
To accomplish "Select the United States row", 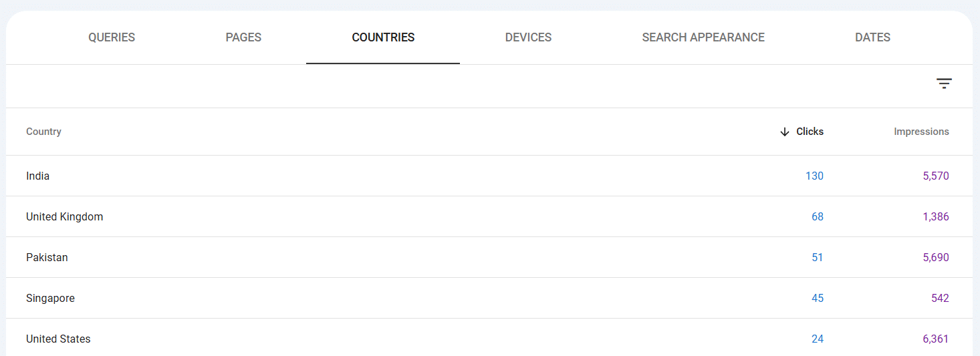I will (489, 338).
